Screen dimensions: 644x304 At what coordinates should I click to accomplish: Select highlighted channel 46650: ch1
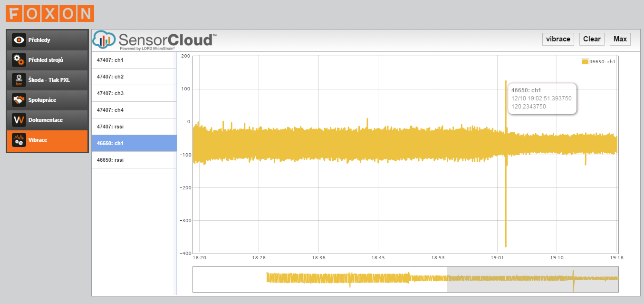(x=135, y=143)
